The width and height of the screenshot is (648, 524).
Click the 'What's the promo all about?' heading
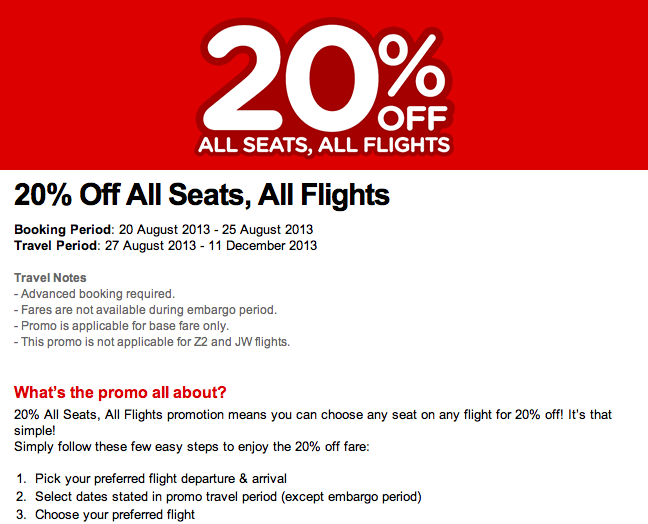(120, 392)
